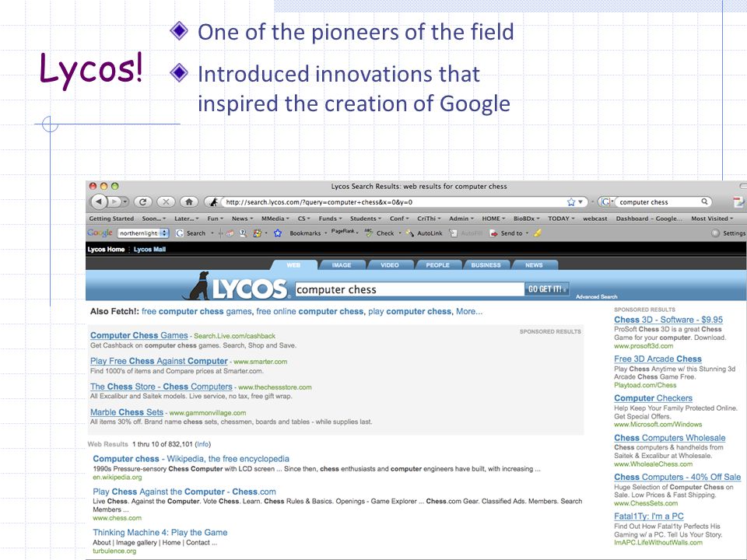The image size is (747, 560).
Task: Open Play Free Chess Against Computer link
Action: [x=159, y=361]
